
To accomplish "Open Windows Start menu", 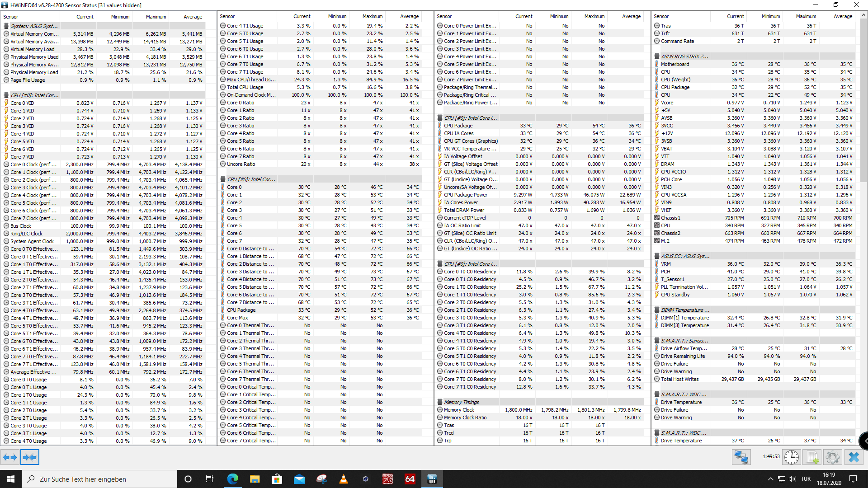I will [11, 479].
